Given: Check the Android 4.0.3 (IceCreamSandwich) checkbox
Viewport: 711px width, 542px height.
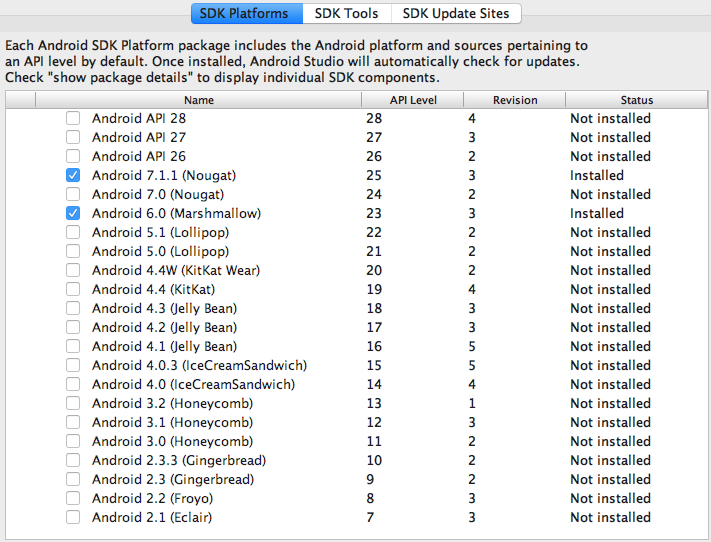Looking at the screenshot, I should 73,366.
